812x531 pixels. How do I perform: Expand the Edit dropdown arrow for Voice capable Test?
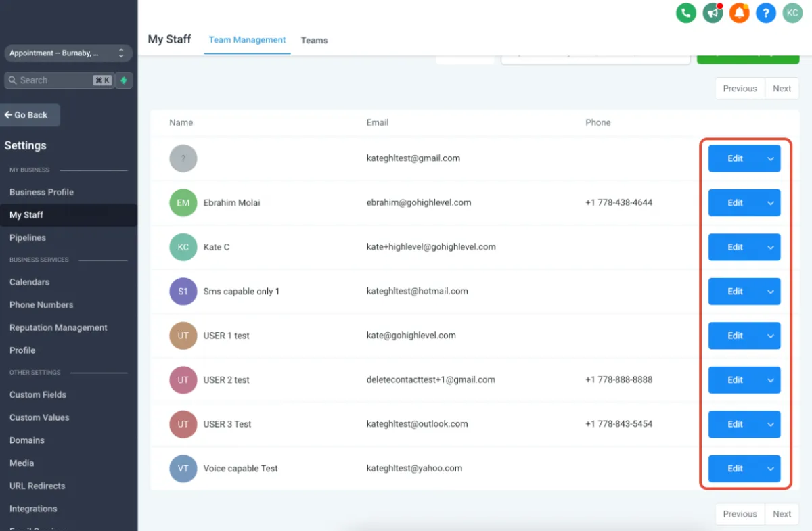(x=771, y=469)
